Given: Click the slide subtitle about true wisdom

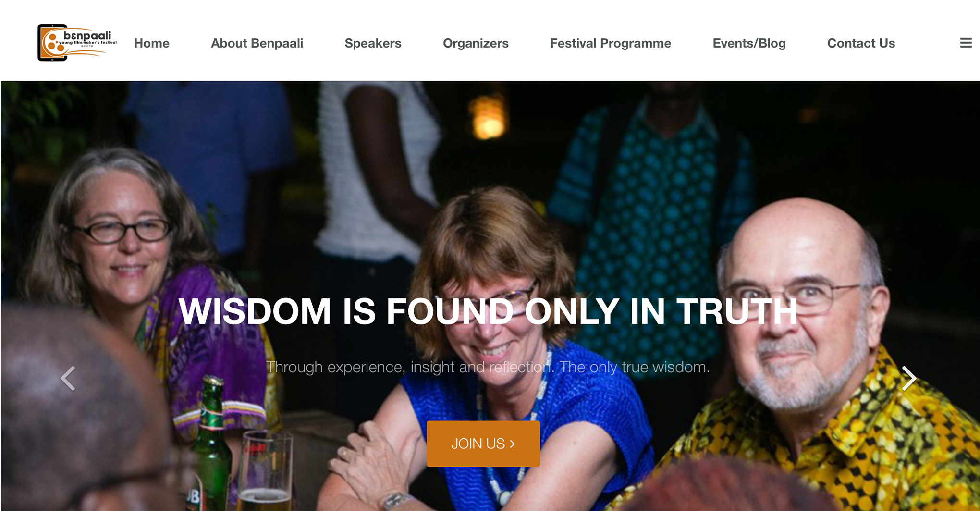Looking at the screenshot, I should point(488,367).
